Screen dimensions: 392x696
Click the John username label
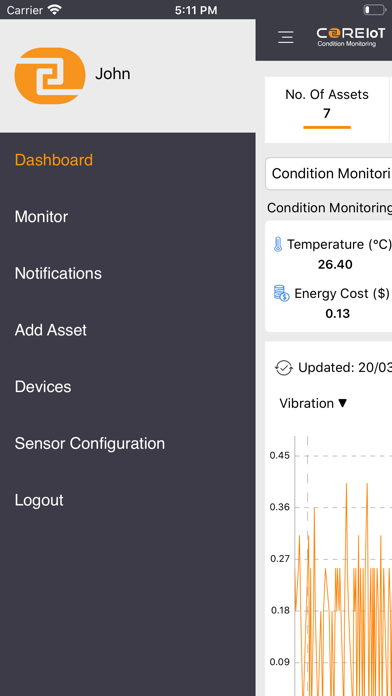[113, 74]
